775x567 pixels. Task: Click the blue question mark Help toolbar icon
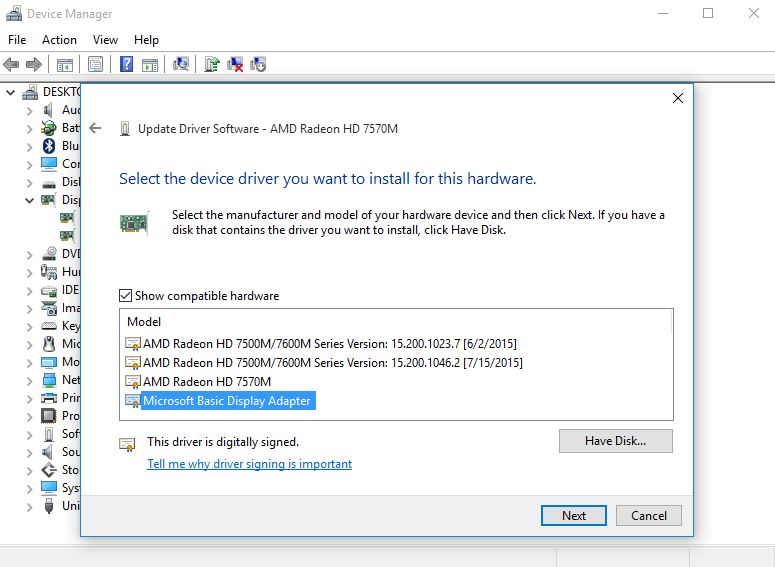pyautogui.click(x=127, y=65)
